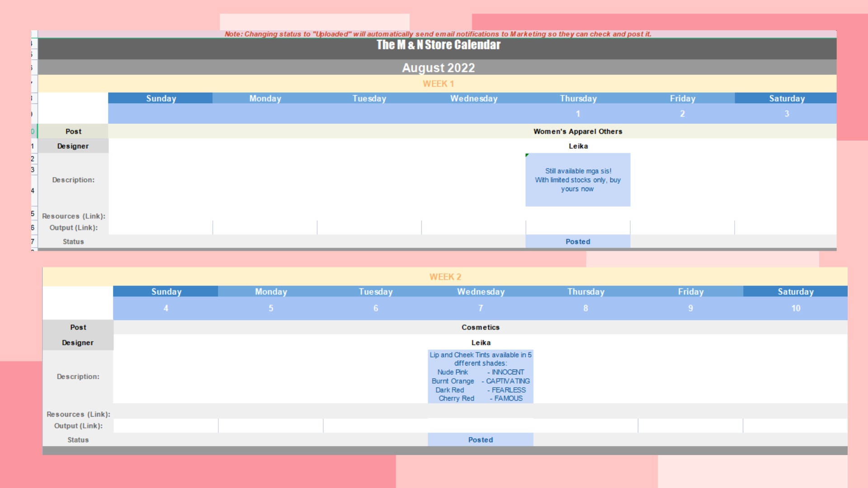Click designer Leika cell in Week 2
Screen dimensions: 868x488
tap(481, 343)
